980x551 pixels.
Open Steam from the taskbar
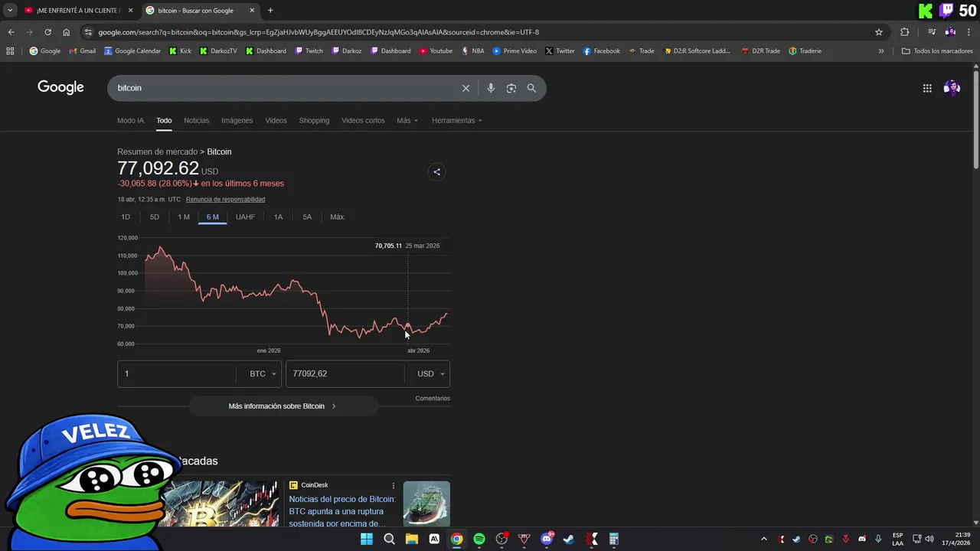[x=569, y=539]
